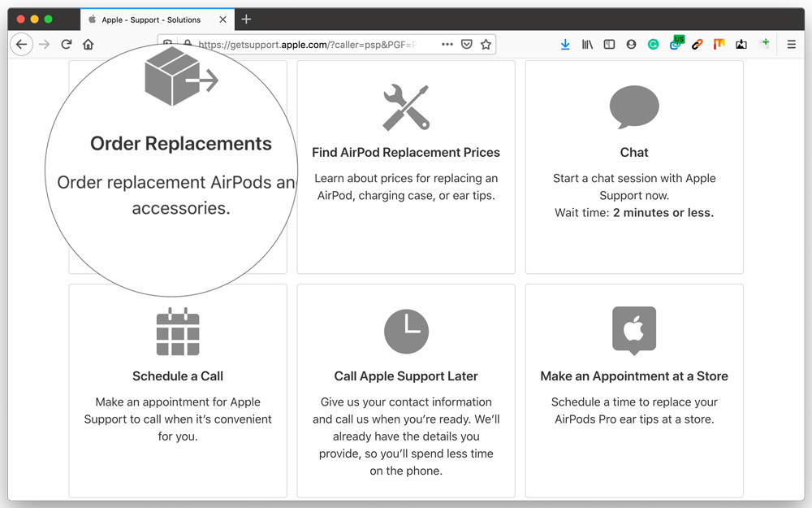This screenshot has height=508, width=812.
Task: Go to the browser home page
Action: pos(88,44)
